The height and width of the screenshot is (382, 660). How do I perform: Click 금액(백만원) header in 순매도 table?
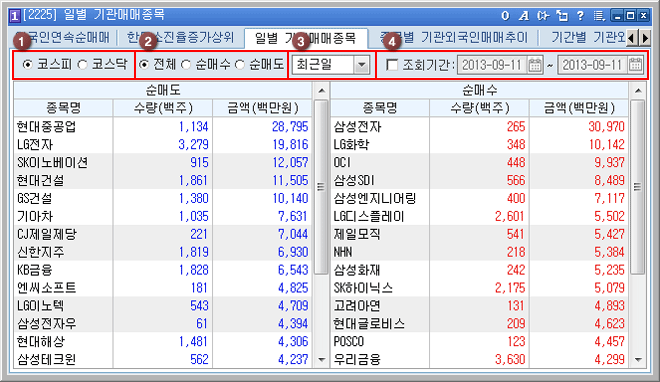click(263, 108)
